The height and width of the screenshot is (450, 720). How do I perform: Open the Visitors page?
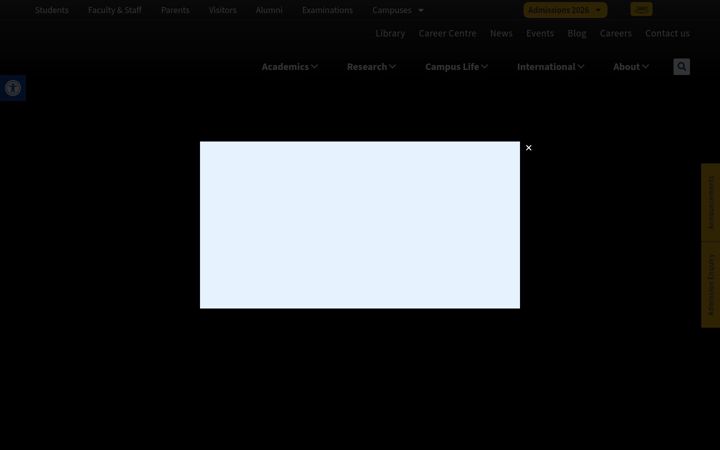click(x=223, y=10)
